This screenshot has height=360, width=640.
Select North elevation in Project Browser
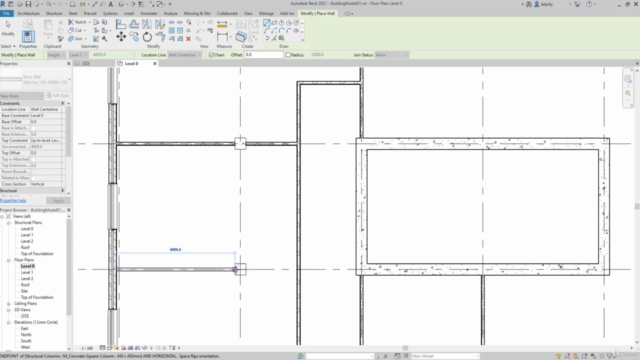point(26,335)
